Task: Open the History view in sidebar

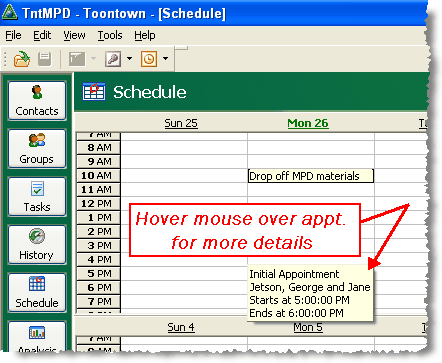Action: tap(37, 245)
